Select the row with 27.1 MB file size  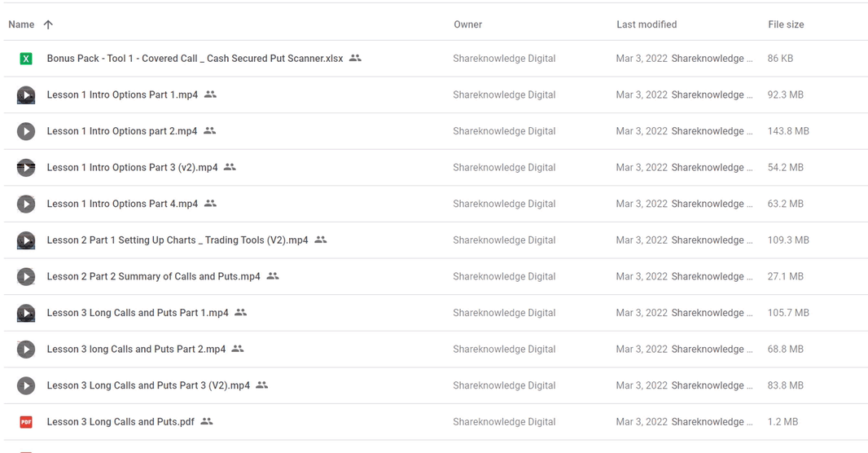pyautogui.click(x=436, y=276)
